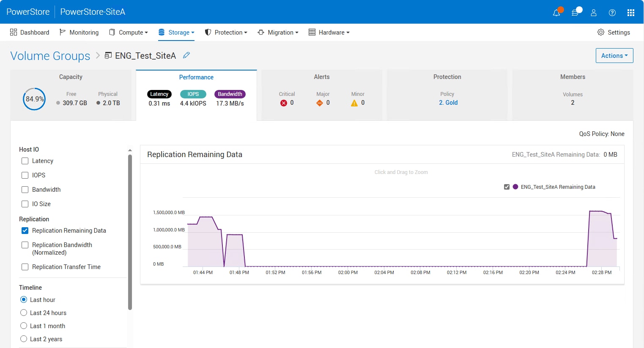Click the Critical alerts red icon

pos(284,103)
